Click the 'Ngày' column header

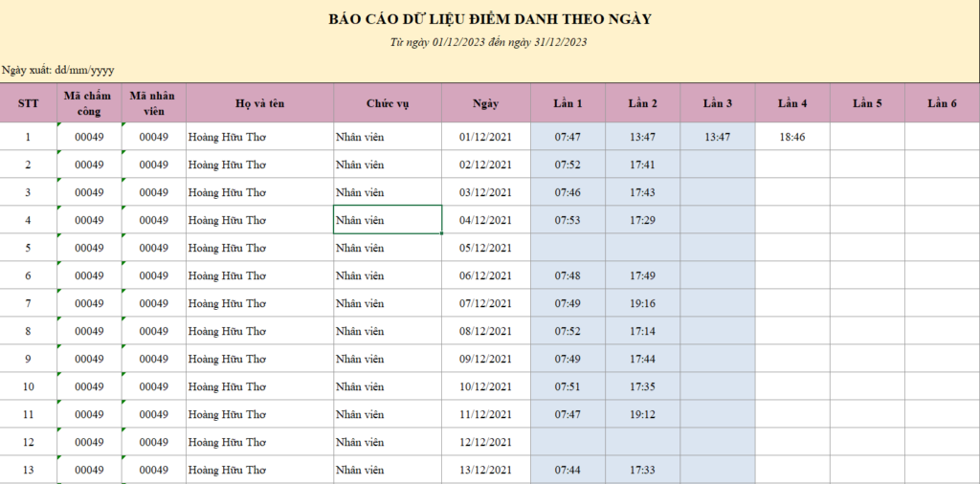(485, 103)
